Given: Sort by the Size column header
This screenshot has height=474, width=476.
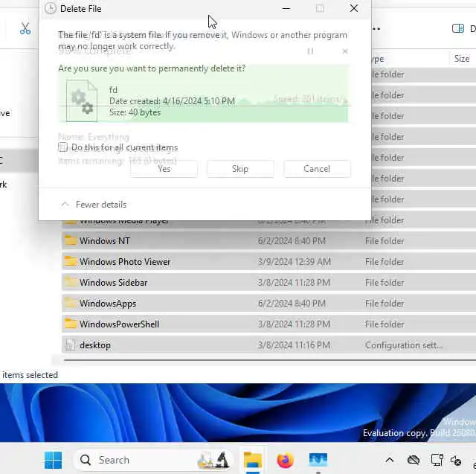Looking at the screenshot, I should click(x=462, y=59).
